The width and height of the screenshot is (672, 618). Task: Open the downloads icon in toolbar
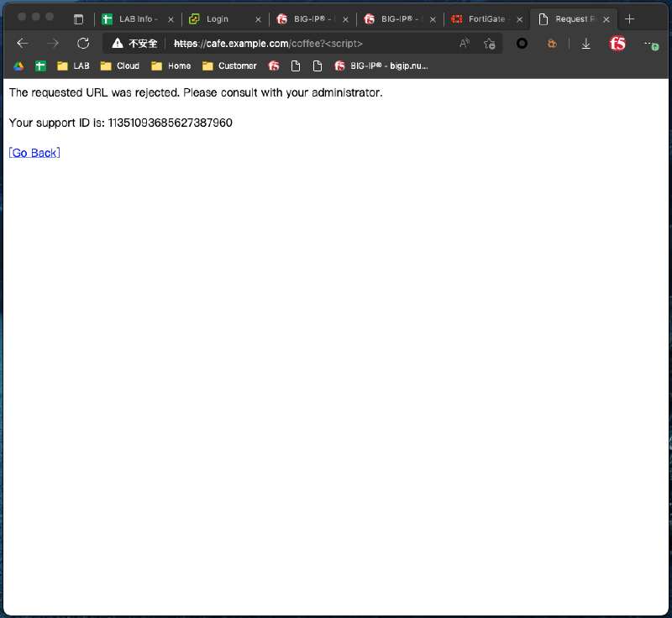point(586,44)
